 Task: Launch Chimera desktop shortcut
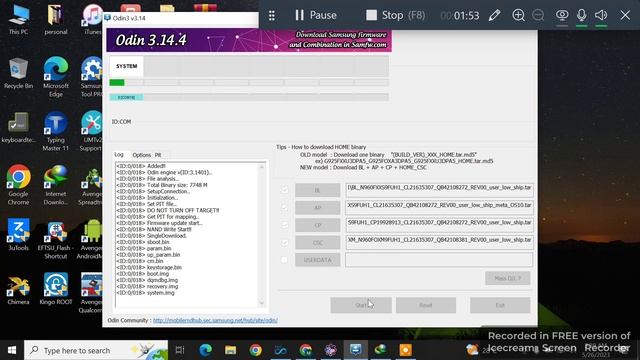(x=18, y=289)
